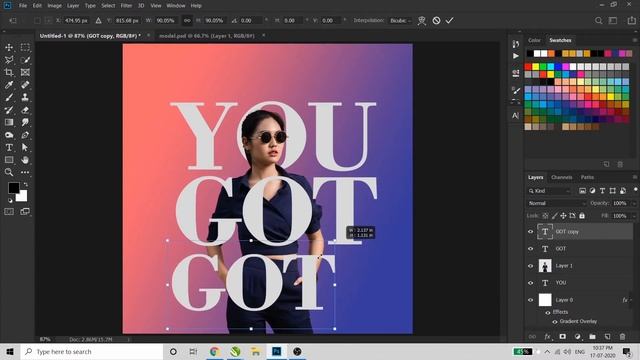Screen dimensions: 640x360
Task: Toggle Effects visibility on Layer 0
Action: click(548, 312)
